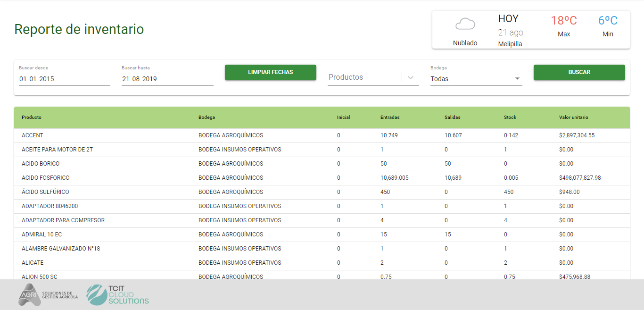This screenshot has height=310, width=644.
Task: Select the ADMIRAL 10 EC product
Action: [x=41, y=235]
